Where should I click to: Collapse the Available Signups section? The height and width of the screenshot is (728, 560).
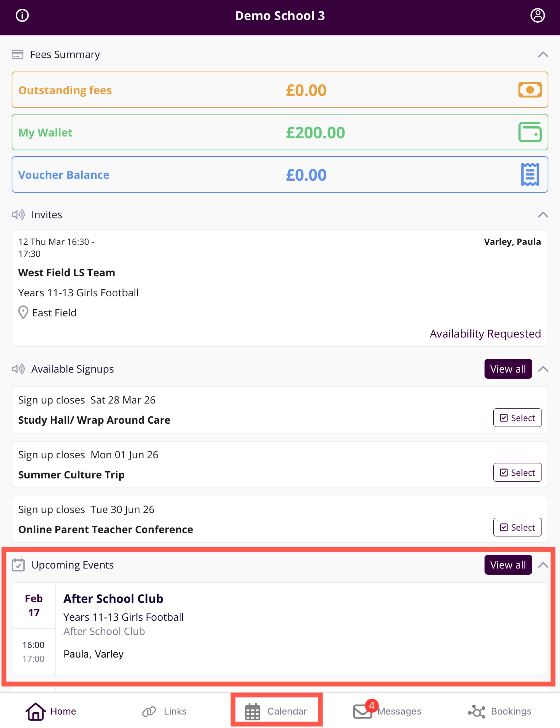coord(543,369)
